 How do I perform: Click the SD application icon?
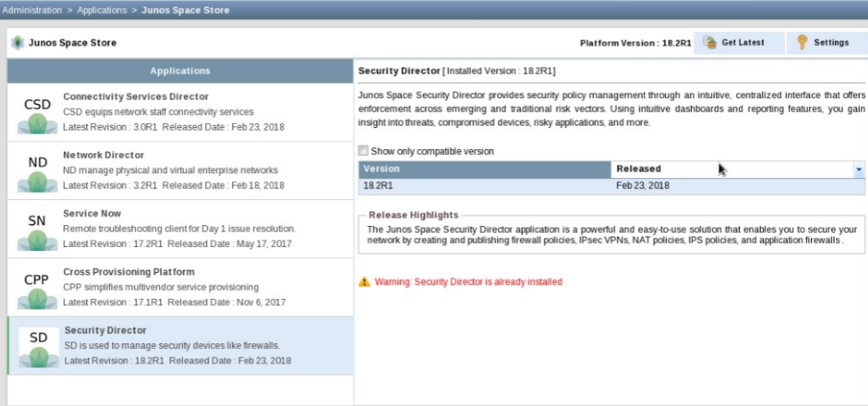pyautogui.click(x=38, y=347)
